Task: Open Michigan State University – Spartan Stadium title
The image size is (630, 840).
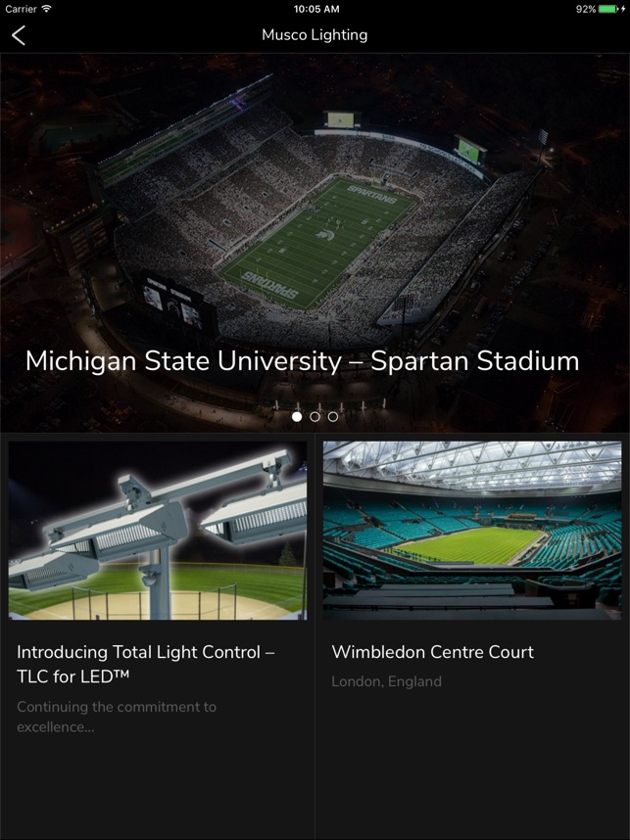Action: pos(303,360)
